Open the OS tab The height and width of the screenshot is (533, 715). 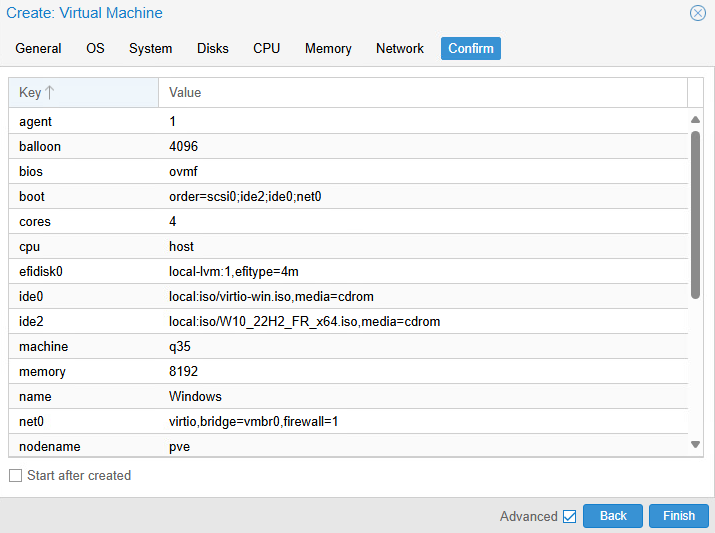click(x=95, y=48)
